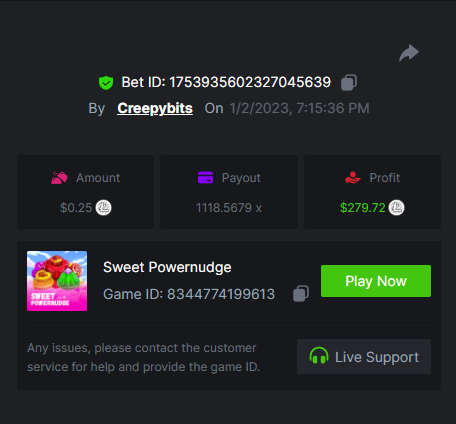
Task: Click the purple Payout card icon
Action: pos(205,177)
